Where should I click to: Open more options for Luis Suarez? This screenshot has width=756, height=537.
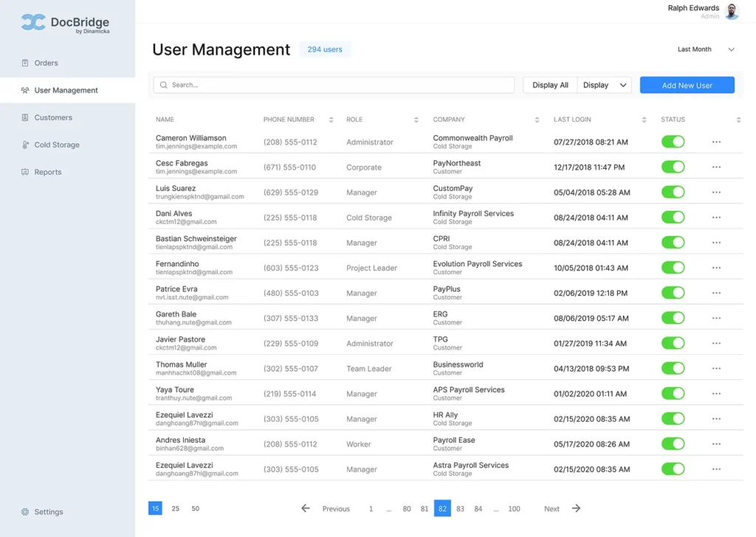(716, 193)
